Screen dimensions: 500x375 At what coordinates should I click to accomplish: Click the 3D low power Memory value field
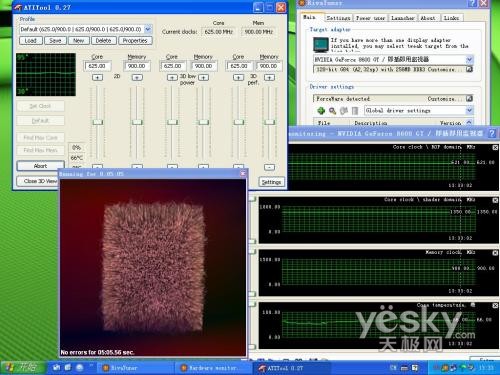[204, 66]
